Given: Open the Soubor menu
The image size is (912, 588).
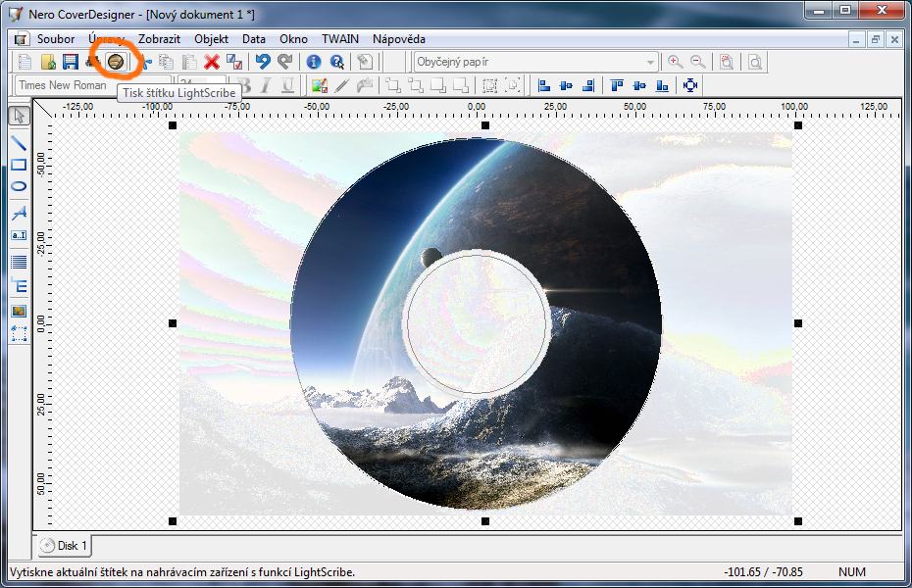Looking at the screenshot, I should click(56, 39).
